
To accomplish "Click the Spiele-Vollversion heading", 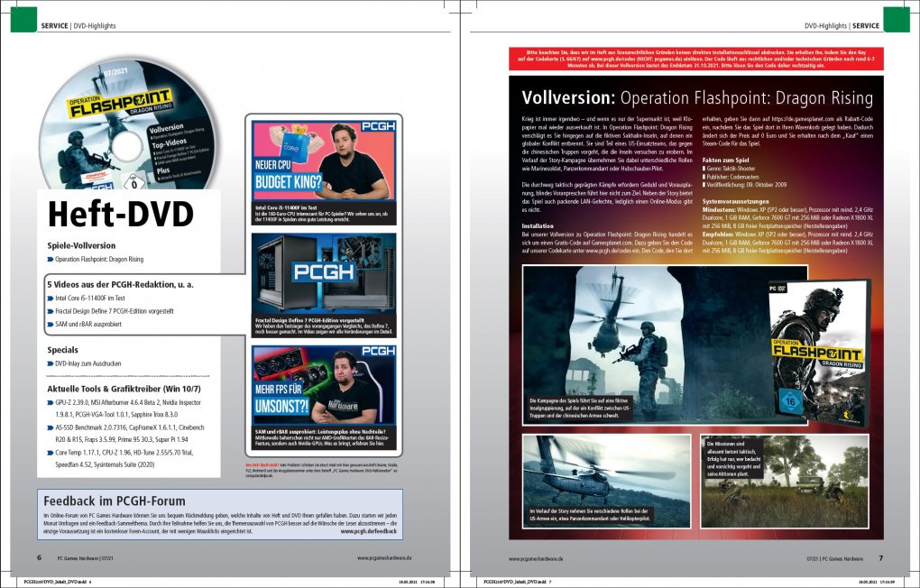I will point(81,245).
